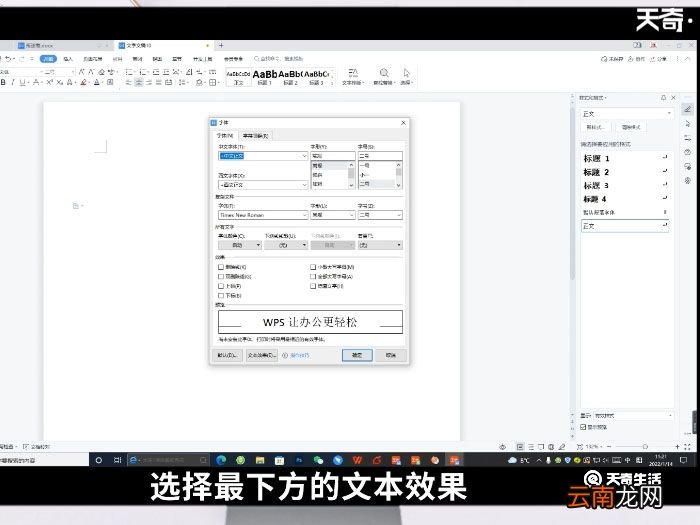Click the paragraph borders icon

point(213,82)
